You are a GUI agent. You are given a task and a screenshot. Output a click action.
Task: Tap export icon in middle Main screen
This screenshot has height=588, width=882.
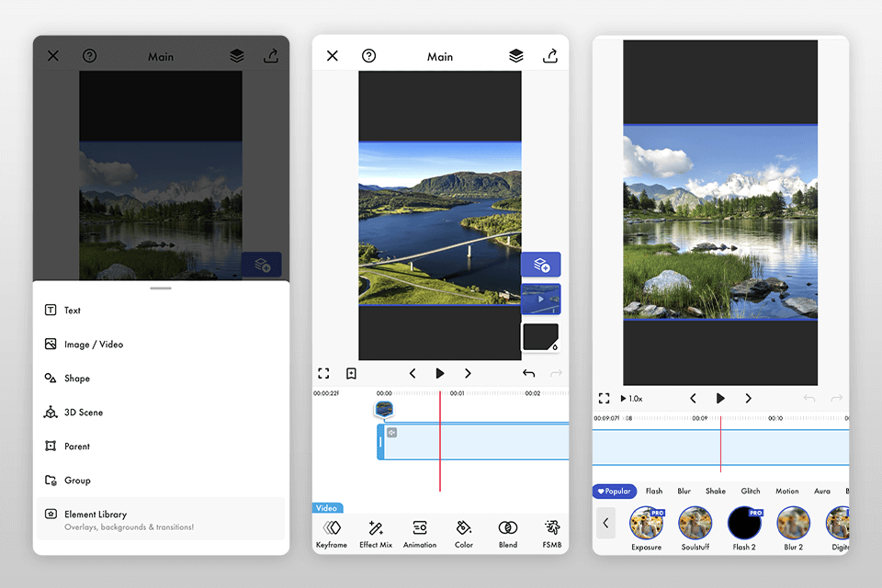pos(550,55)
